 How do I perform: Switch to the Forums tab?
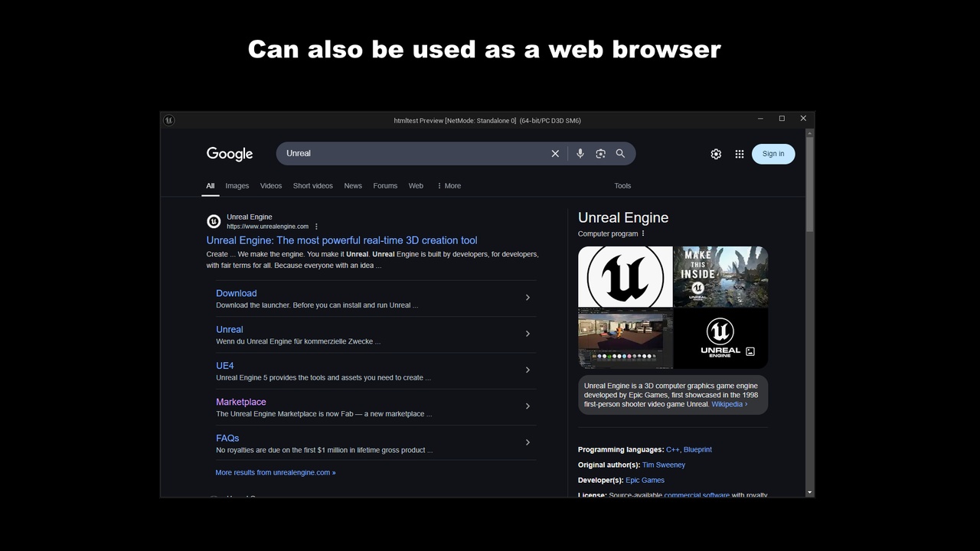pos(385,185)
